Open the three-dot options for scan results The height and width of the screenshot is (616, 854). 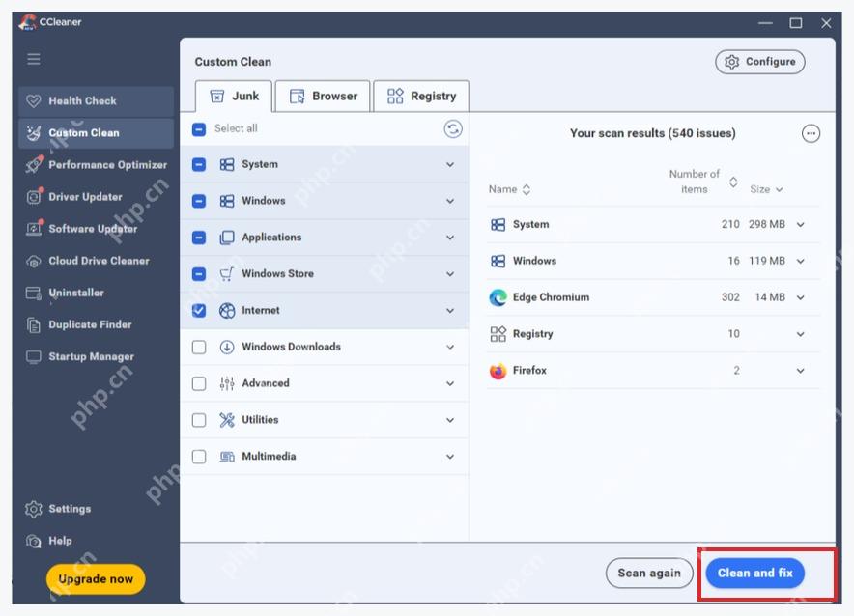click(811, 133)
